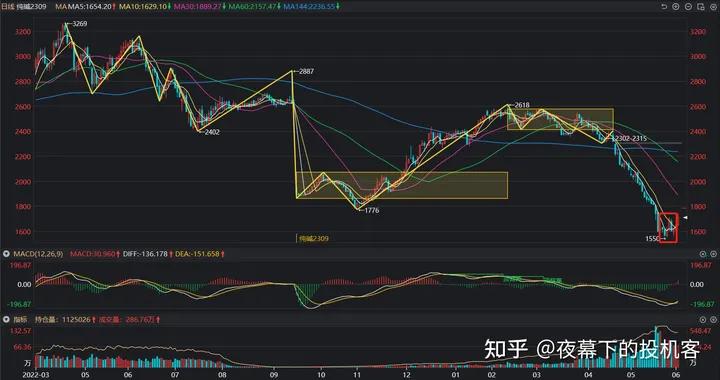Click the white current-price arrow on right axis
The height and width of the screenshot is (380, 720).
684,218
